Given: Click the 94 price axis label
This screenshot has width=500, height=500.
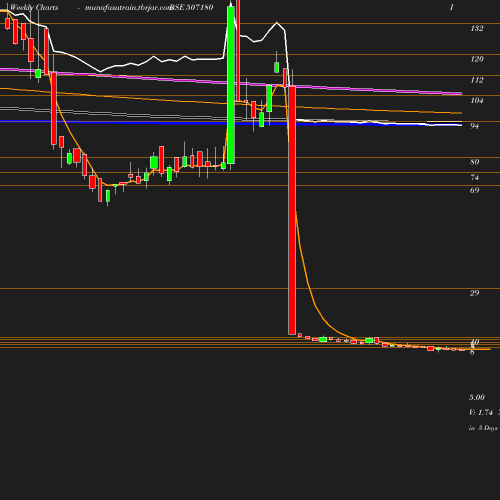Looking at the screenshot, I should click(475, 126).
